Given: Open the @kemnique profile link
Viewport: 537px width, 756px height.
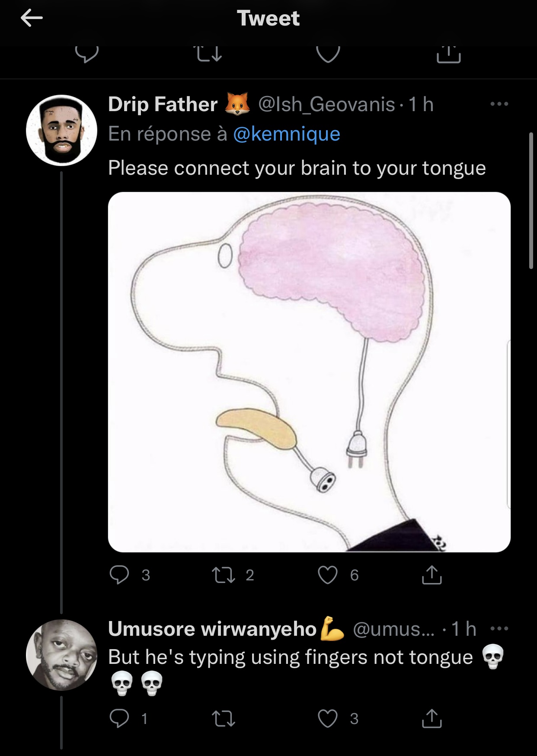Looking at the screenshot, I should click(286, 134).
